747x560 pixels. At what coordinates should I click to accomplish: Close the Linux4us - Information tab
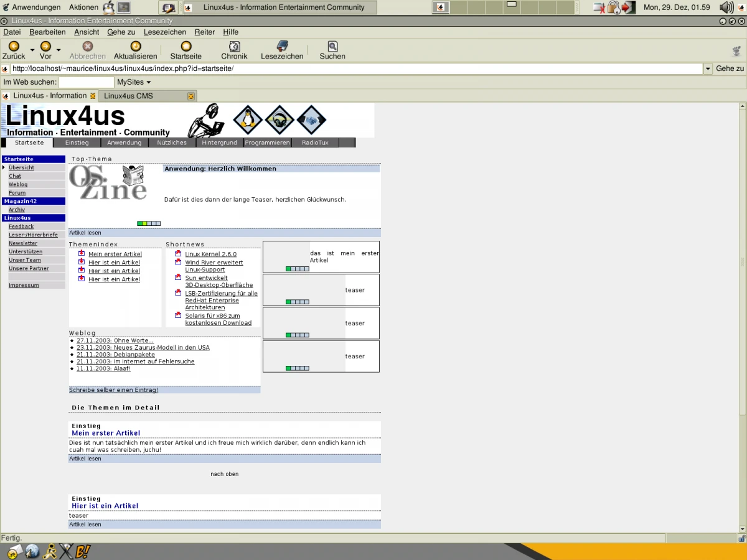click(x=93, y=96)
